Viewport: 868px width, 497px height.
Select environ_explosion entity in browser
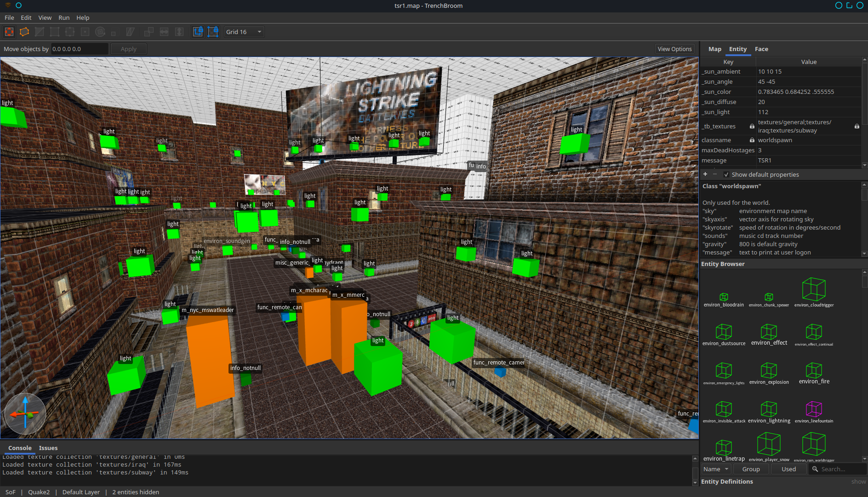(x=769, y=373)
